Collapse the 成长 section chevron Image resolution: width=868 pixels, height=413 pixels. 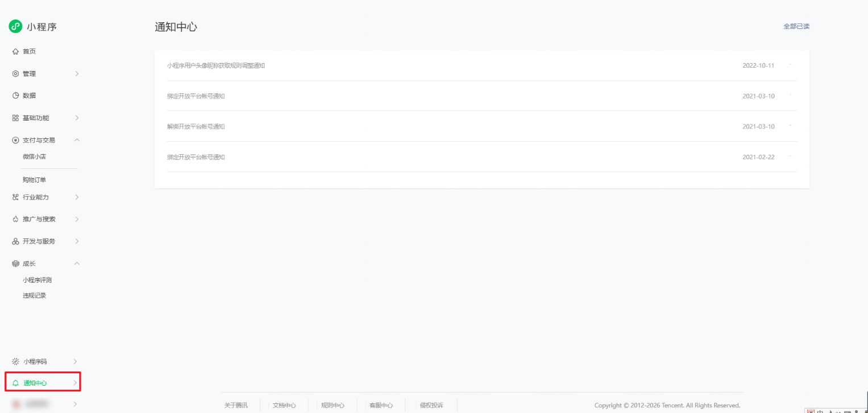[x=77, y=263]
